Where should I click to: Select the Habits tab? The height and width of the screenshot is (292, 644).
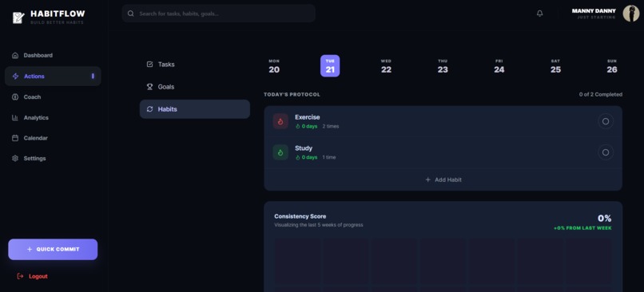195,109
